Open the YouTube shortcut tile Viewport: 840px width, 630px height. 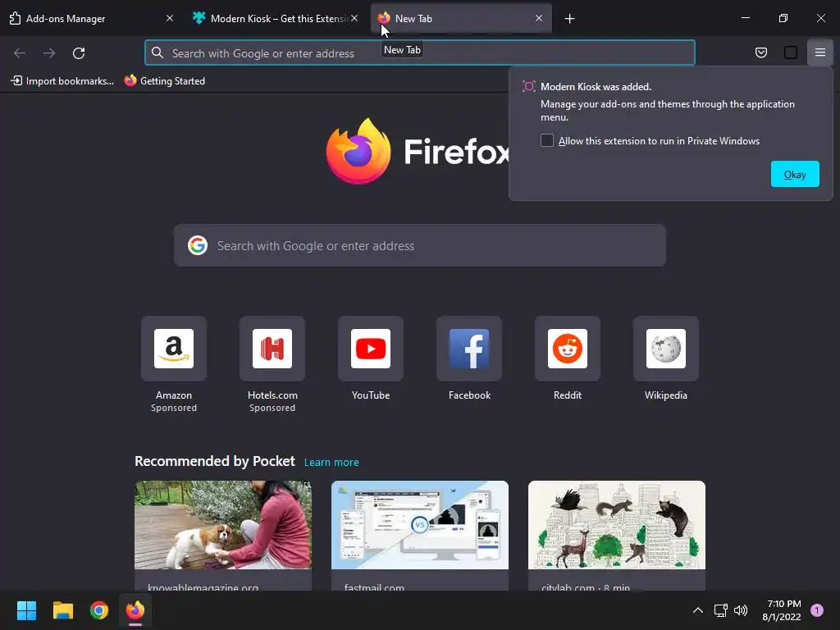click(x=371, y=349)
